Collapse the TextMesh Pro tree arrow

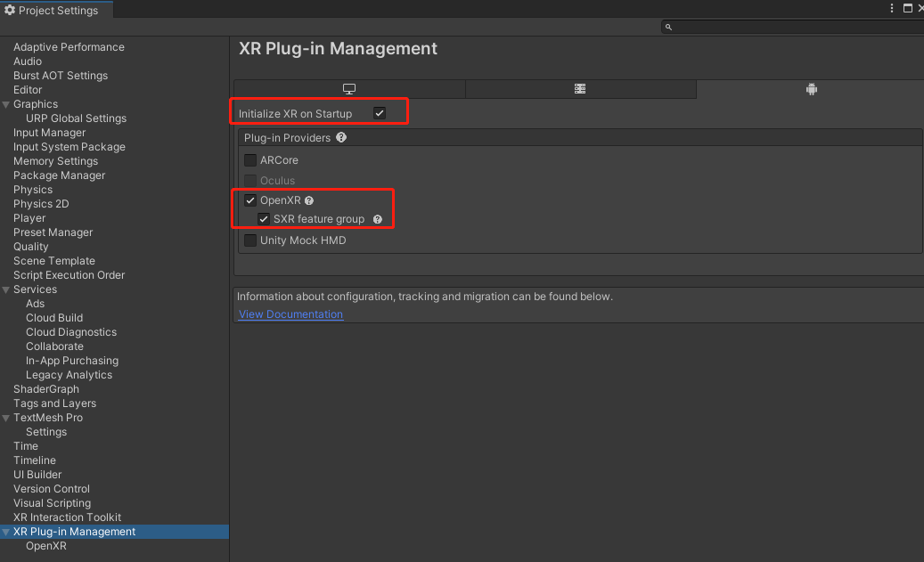point(6,418)
